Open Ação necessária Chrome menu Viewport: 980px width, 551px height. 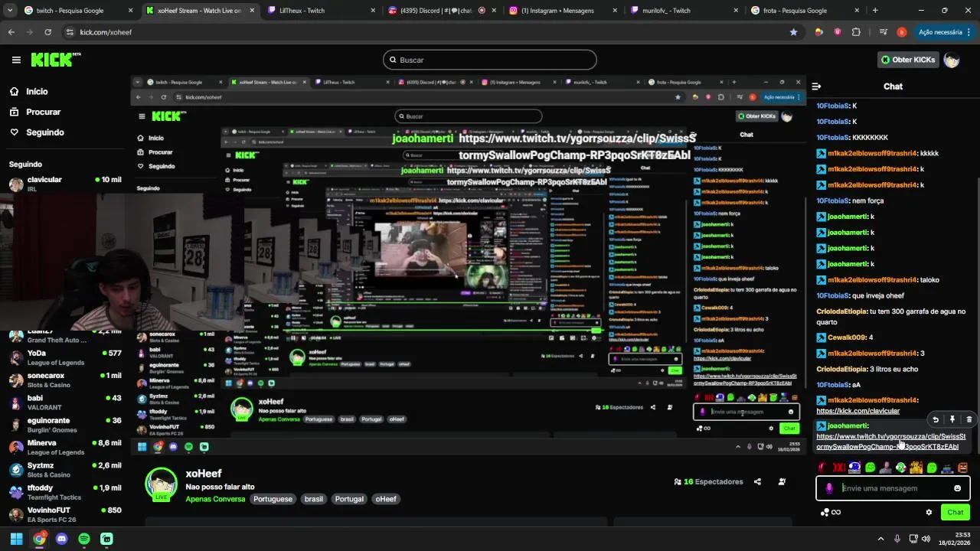[x=945, y=32]
